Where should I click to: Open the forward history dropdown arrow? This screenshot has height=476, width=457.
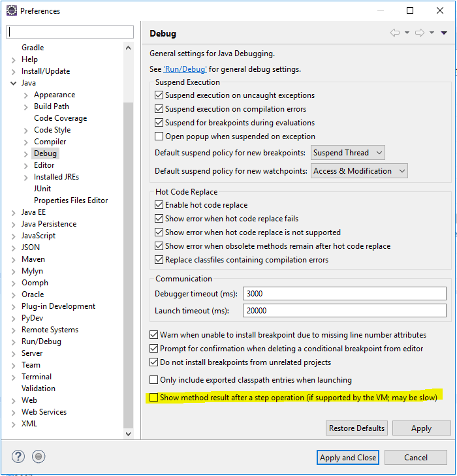(432, 33)
